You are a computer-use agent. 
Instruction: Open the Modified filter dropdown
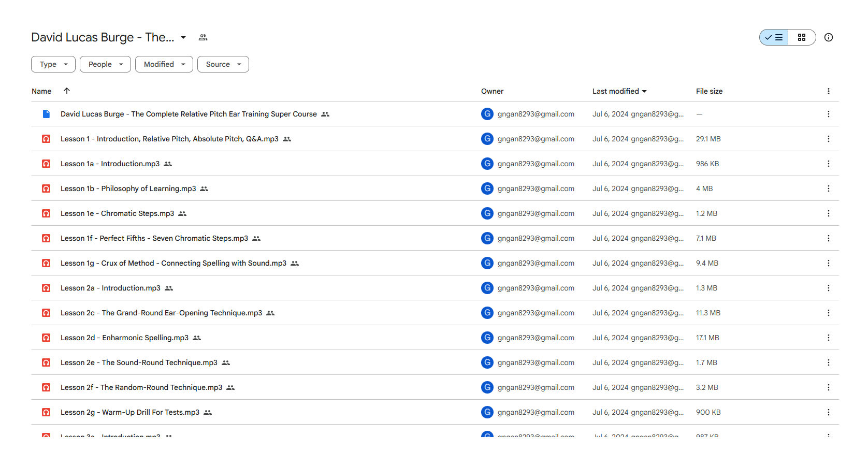click(164, 64)
